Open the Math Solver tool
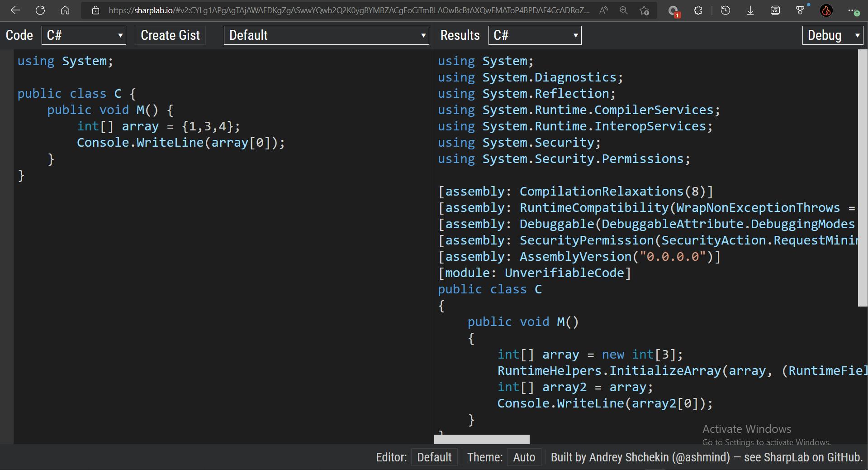The image size is (868, 470). point(775,10)
